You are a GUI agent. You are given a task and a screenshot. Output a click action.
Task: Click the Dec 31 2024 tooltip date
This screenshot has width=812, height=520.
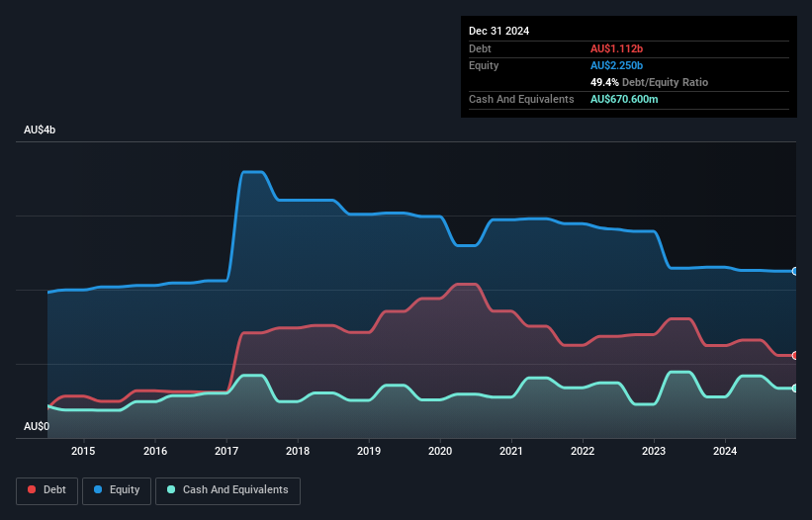click(x=498, y=31)
